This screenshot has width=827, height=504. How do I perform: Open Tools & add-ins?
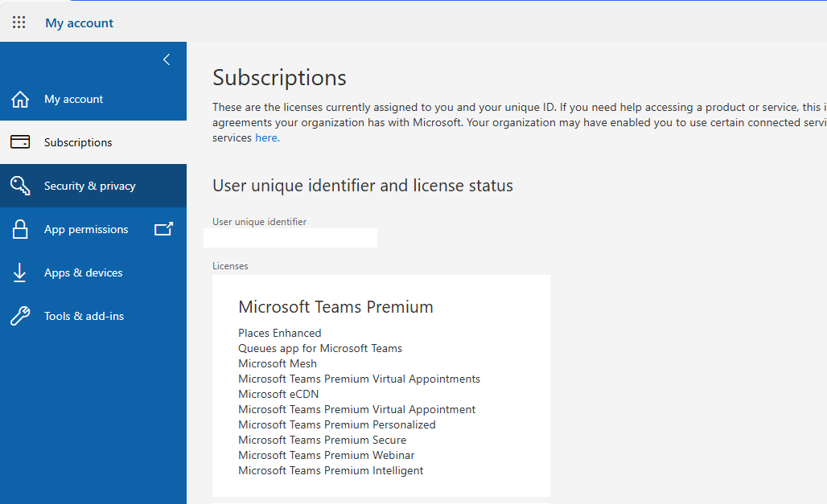93,316
